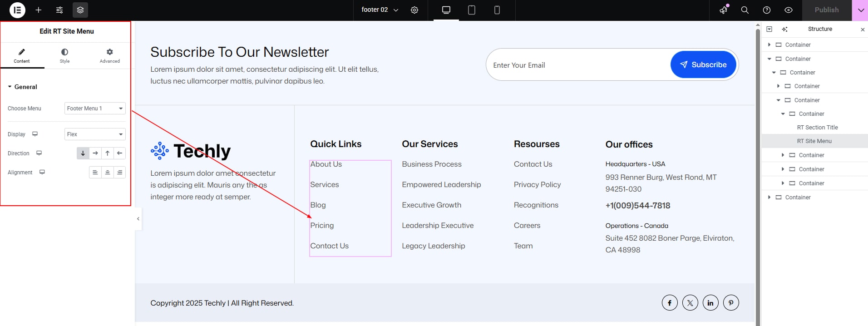Click the Privacy Policy footer link
The height and width of the screenshot is (326, 868).
click(x=538, y=185)
